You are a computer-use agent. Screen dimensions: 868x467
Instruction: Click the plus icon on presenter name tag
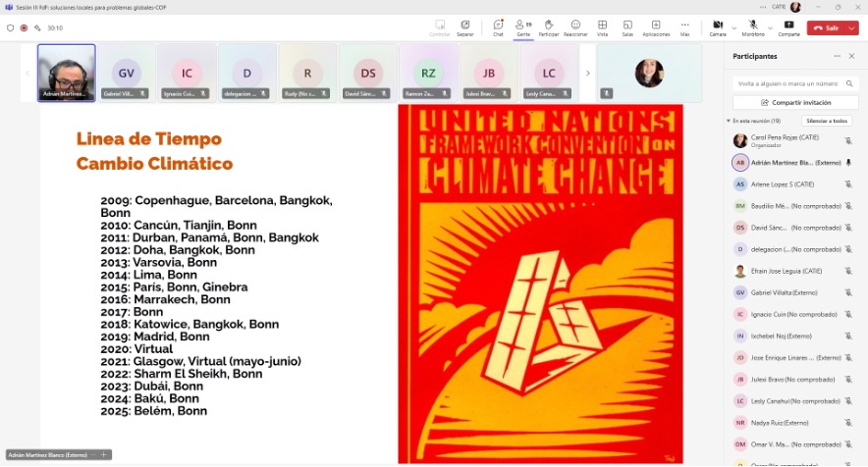click(x=103, y=455)
